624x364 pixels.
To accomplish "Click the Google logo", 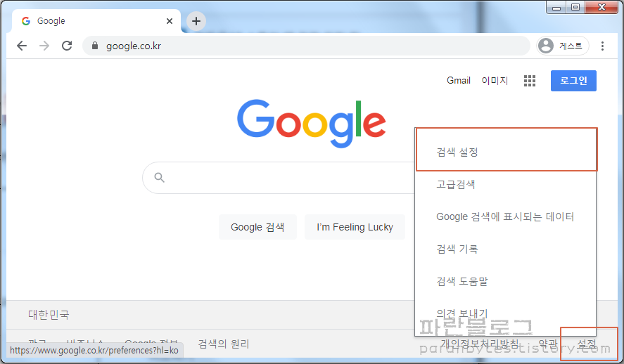I will pos(311,124).
